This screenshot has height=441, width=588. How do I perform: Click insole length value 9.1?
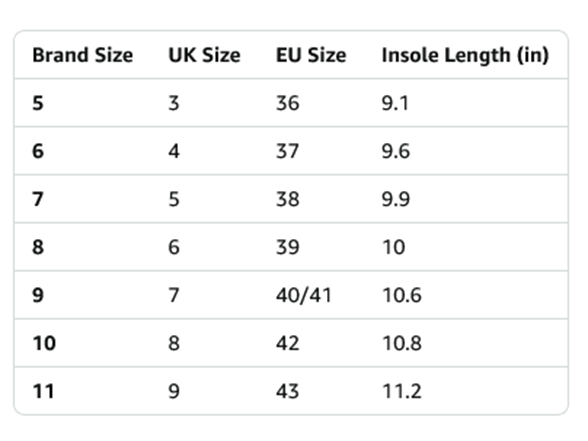pos(395,103)
